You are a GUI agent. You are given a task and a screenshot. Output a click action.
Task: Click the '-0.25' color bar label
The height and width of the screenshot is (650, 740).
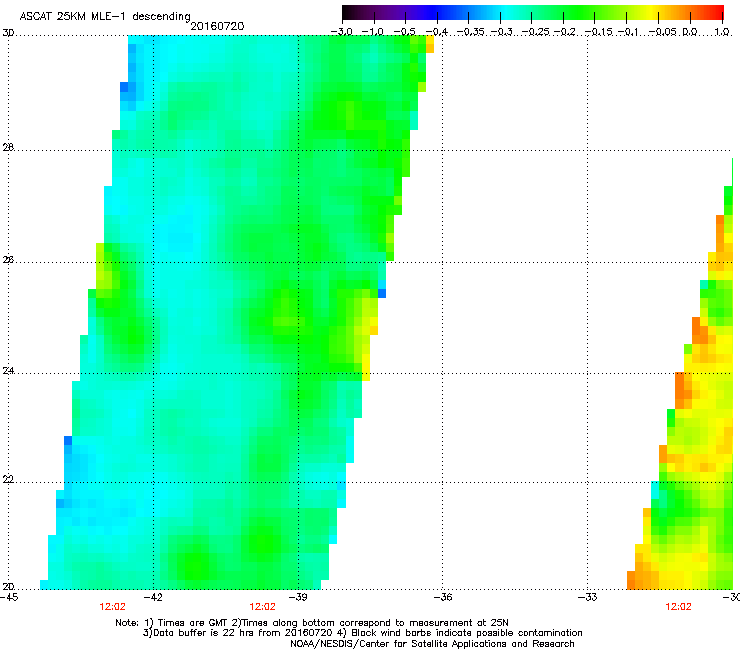(x=536, y=32)
